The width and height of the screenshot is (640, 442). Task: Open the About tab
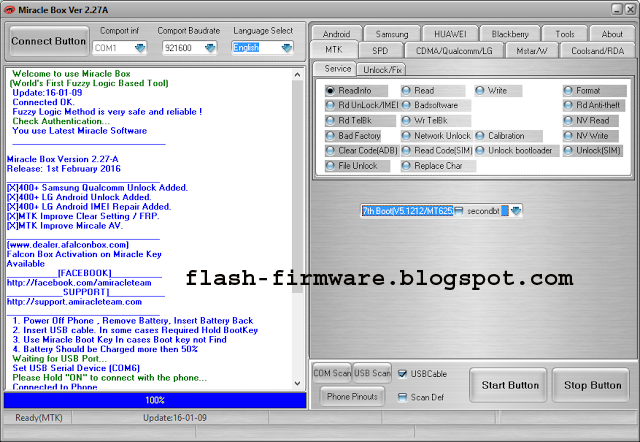[612, 34]
